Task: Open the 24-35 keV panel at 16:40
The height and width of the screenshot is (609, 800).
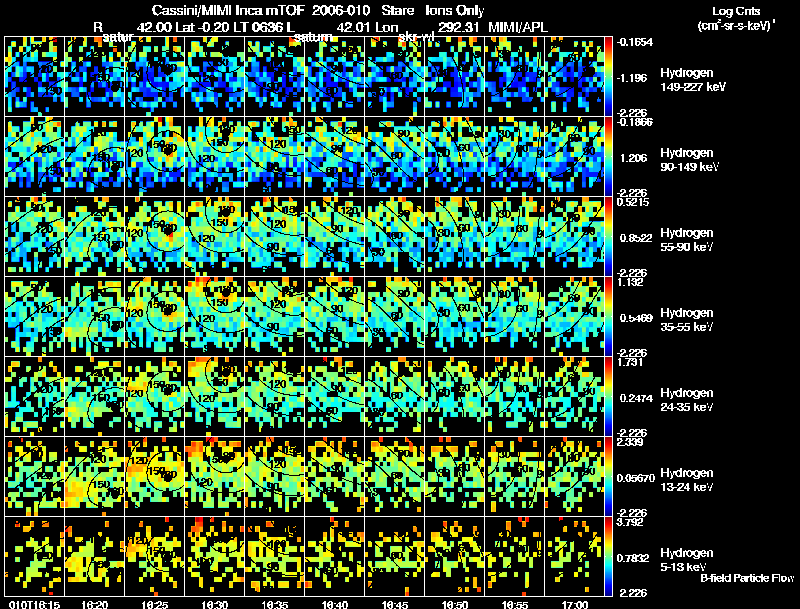Action: click(x=335, y=397)
